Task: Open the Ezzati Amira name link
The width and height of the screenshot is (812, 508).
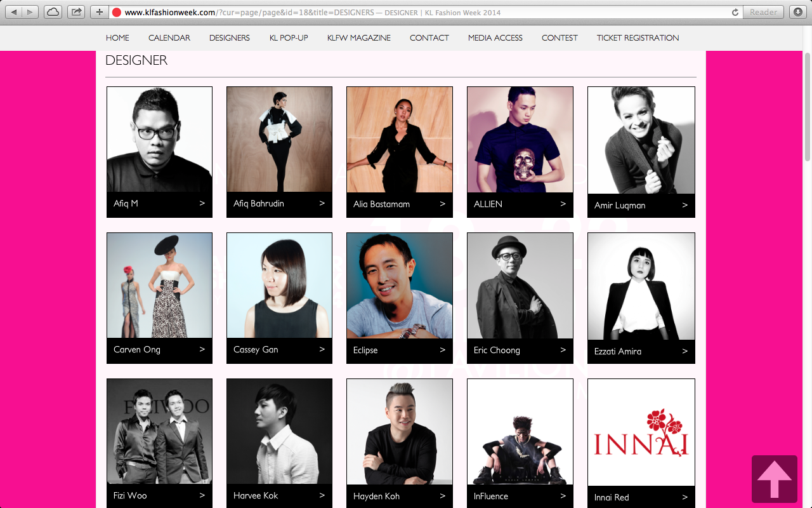Action: click(618, 352)
